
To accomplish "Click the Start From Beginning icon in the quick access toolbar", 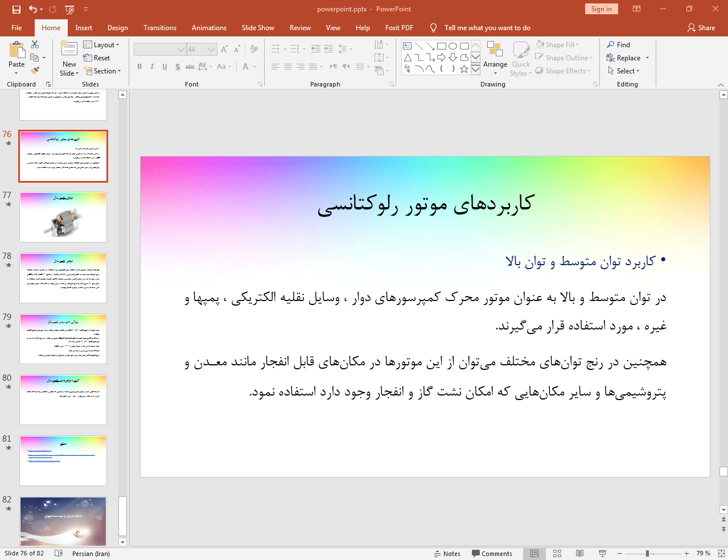I will 69,9.
